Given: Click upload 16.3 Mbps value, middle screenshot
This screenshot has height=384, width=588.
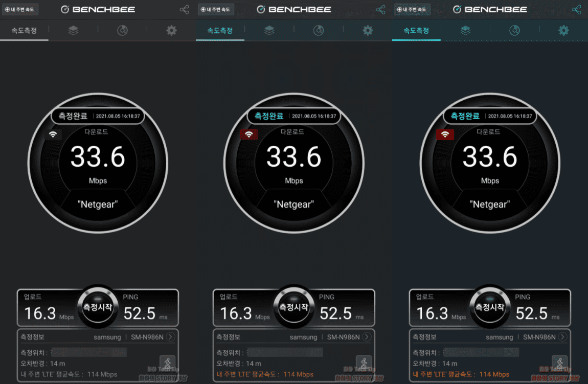Looking at the screenshot, I should pyautogui.click(x=245, y=313).
